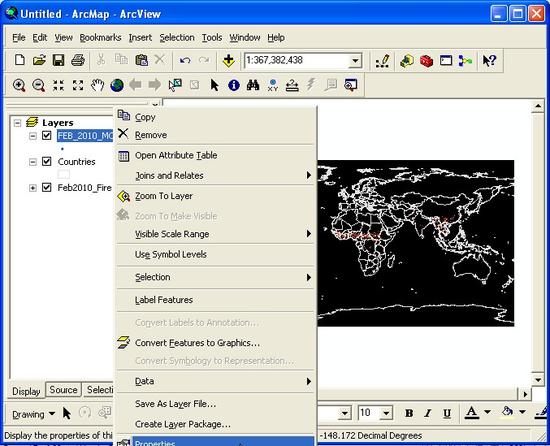This screenshot has height=446, width=550.
Task: Toggle Bold text formatting
Action: [x=409, y=413]
